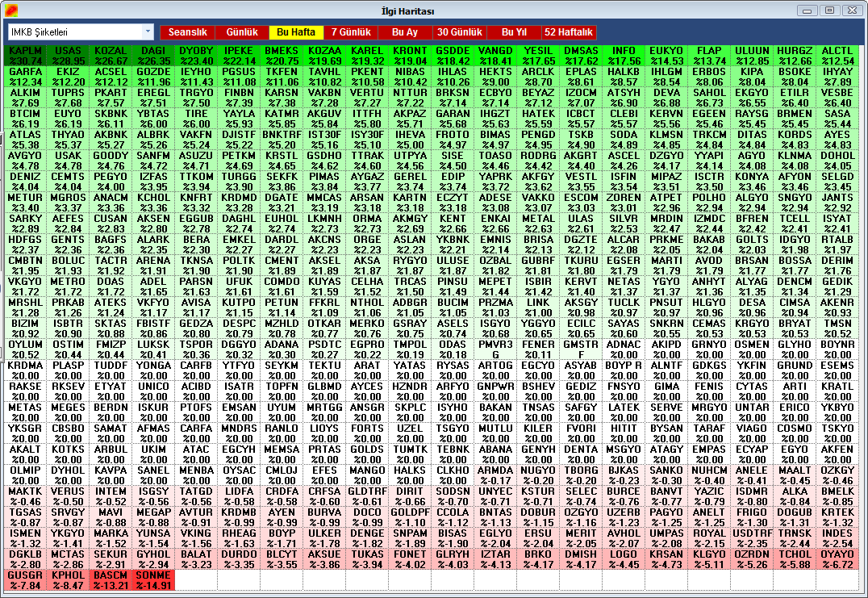Viewport: 868px width, 598px height.
Task: Select the Günlük period tab
Action: point(242,32)
